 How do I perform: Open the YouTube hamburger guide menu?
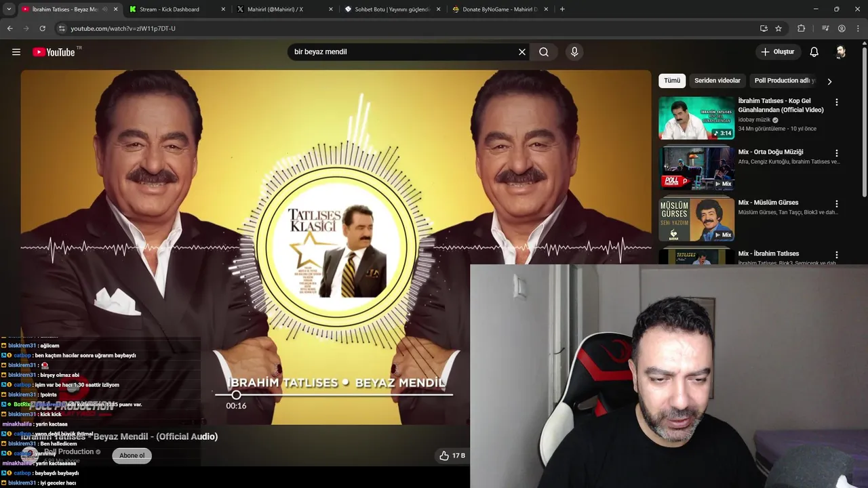16,52
